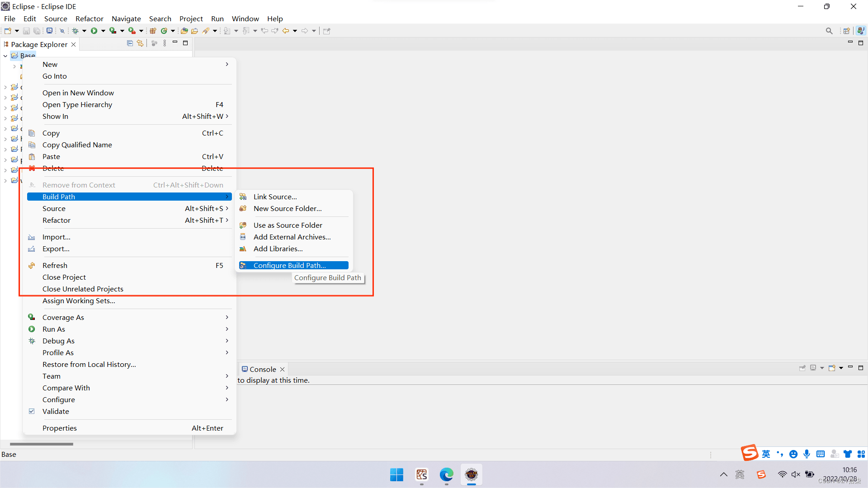The width and height of the screenshot is (868, 488).
Task: Collapse the Base project tree node
Action: click(5, 56)
